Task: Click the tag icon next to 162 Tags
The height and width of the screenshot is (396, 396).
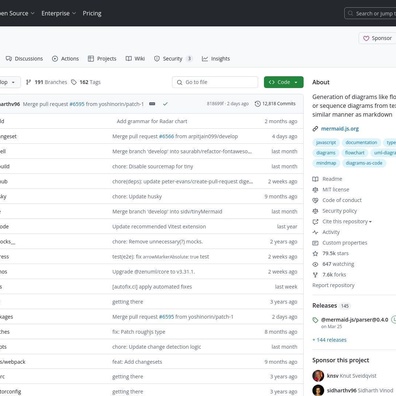Action: click(74, 82)
